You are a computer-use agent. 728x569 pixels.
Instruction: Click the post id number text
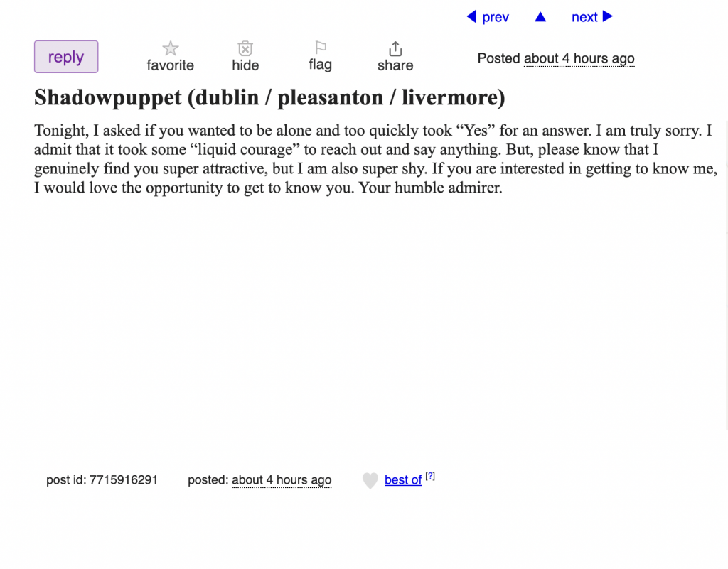click(x=124, y=480)
